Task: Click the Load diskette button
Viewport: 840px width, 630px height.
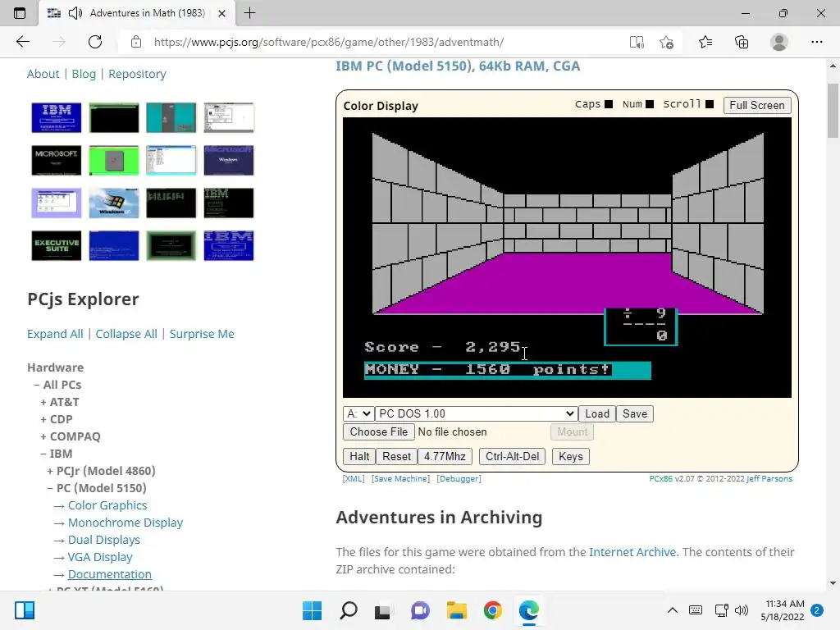Action: tap(597, 413)
